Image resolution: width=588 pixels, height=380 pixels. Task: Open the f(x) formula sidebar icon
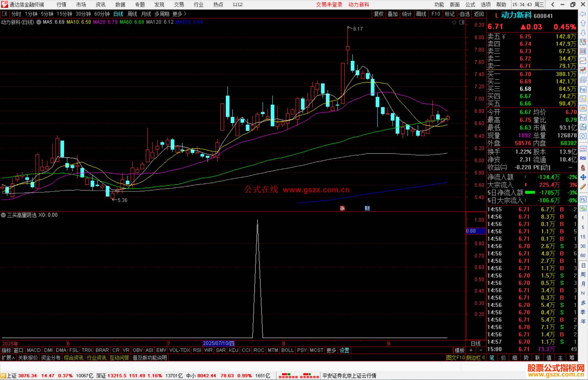pos(583,127)
